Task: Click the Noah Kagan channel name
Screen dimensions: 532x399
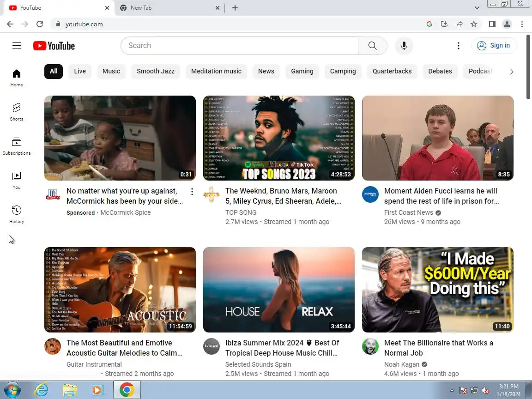Action: 402,364
